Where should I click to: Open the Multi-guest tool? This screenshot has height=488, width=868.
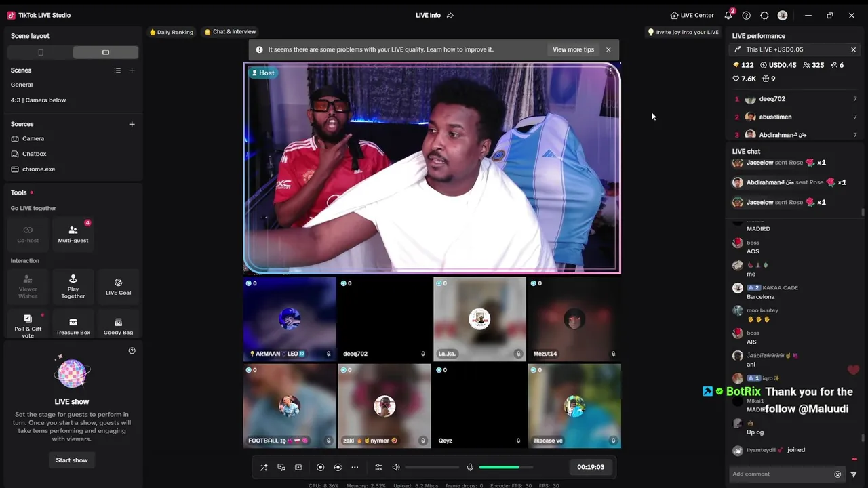[73, 234]
